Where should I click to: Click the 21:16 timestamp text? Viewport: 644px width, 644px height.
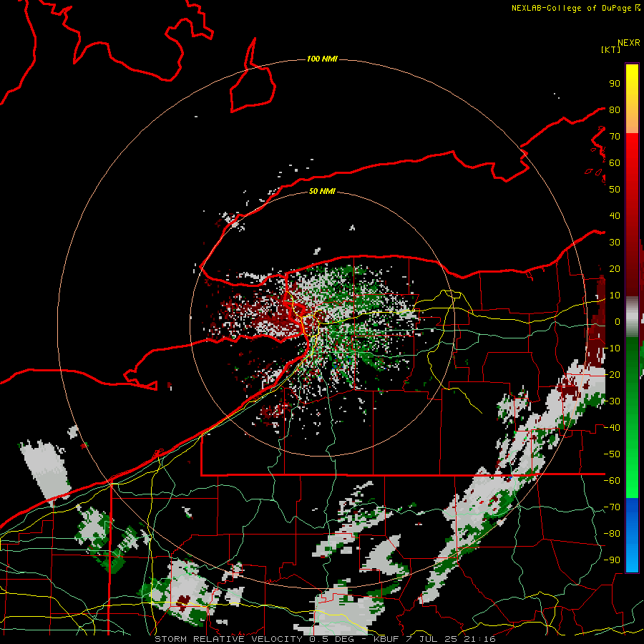(x=479, y=639)
